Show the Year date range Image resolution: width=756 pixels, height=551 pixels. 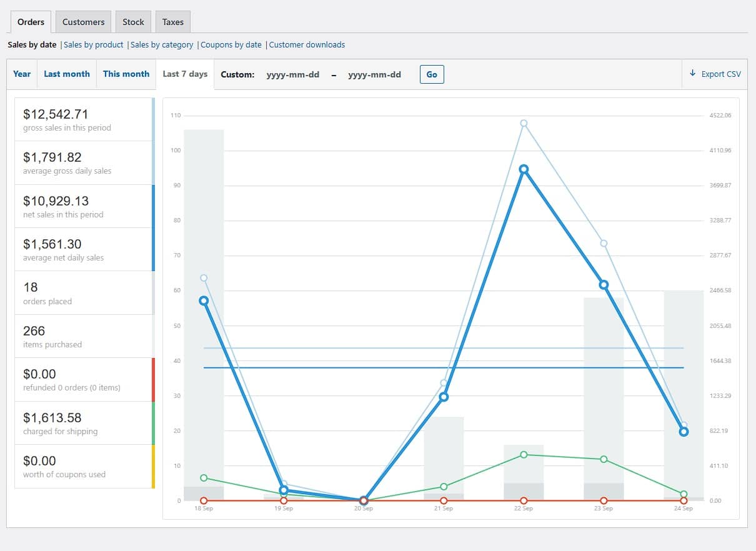tap(22, 74)
